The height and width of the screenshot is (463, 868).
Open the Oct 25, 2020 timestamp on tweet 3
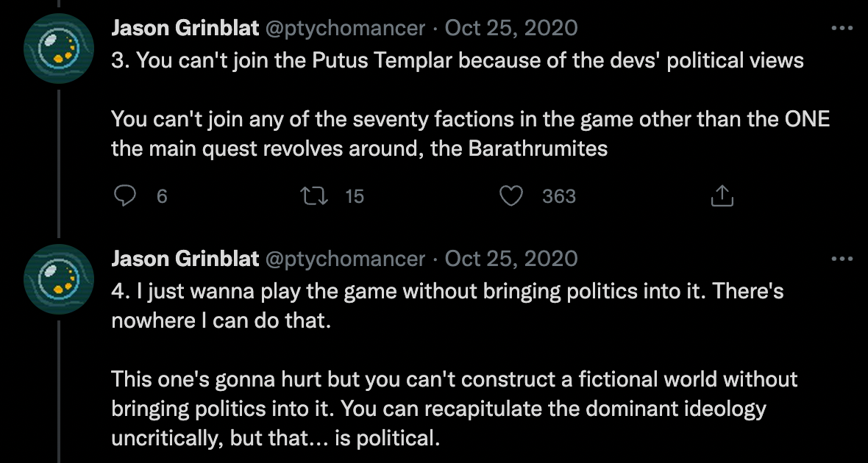pyautogui.click(x=511, y=29)
